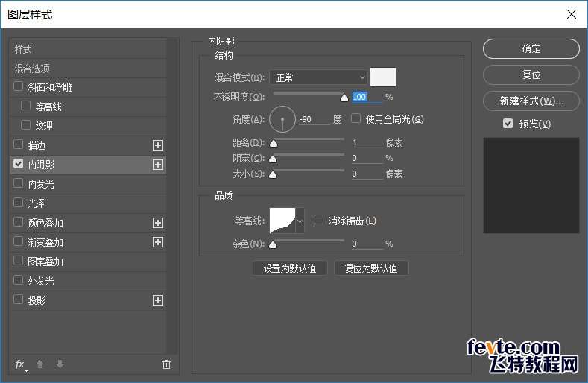This screenshot has width=588, height=383.
Task: Open the 混合模式 dropdown showing 正常
Action: 318,77
